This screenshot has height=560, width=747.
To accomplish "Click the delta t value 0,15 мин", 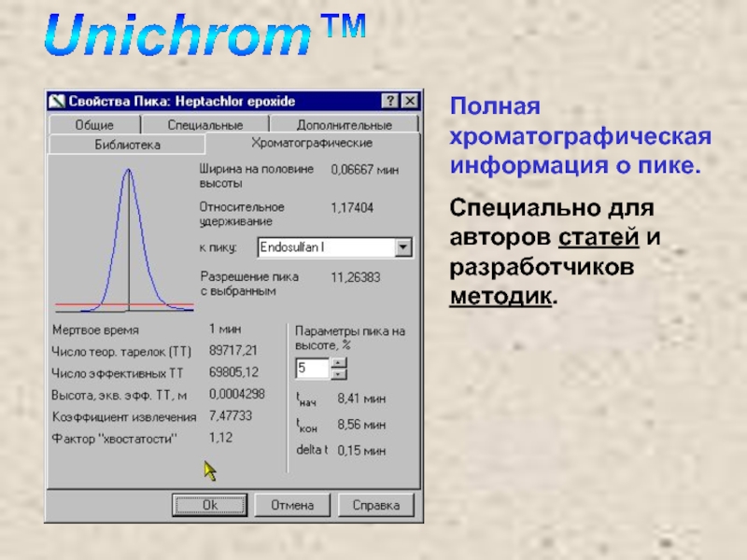I will (361, 450).
